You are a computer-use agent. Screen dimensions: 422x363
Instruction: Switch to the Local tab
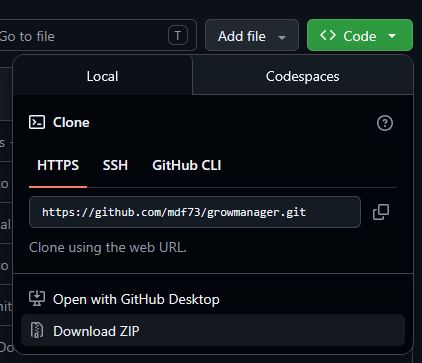tap(102, 76)
